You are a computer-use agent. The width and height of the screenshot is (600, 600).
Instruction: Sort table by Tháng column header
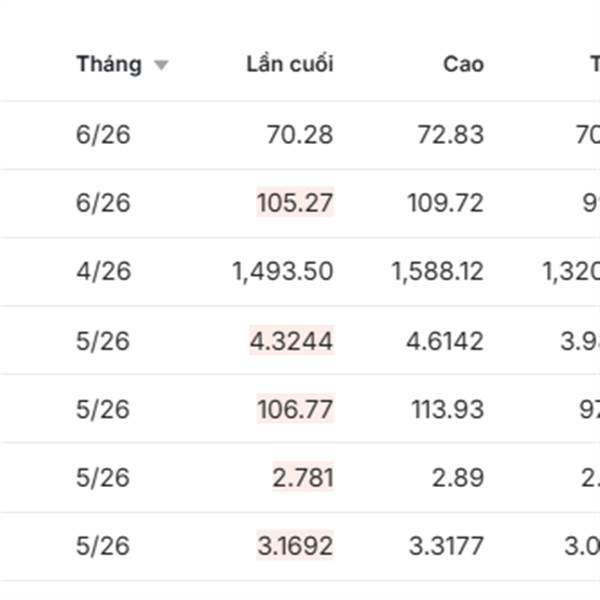click(x=108, y=65)
